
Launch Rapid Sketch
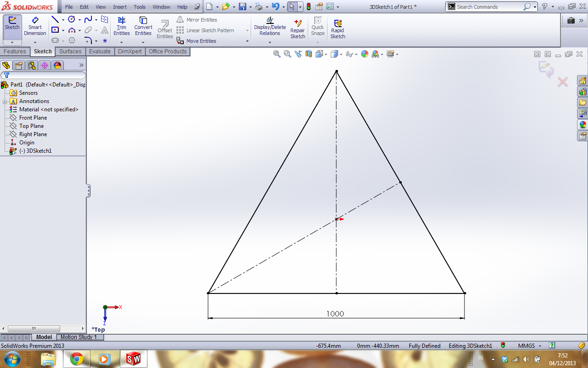click(338, 29)
